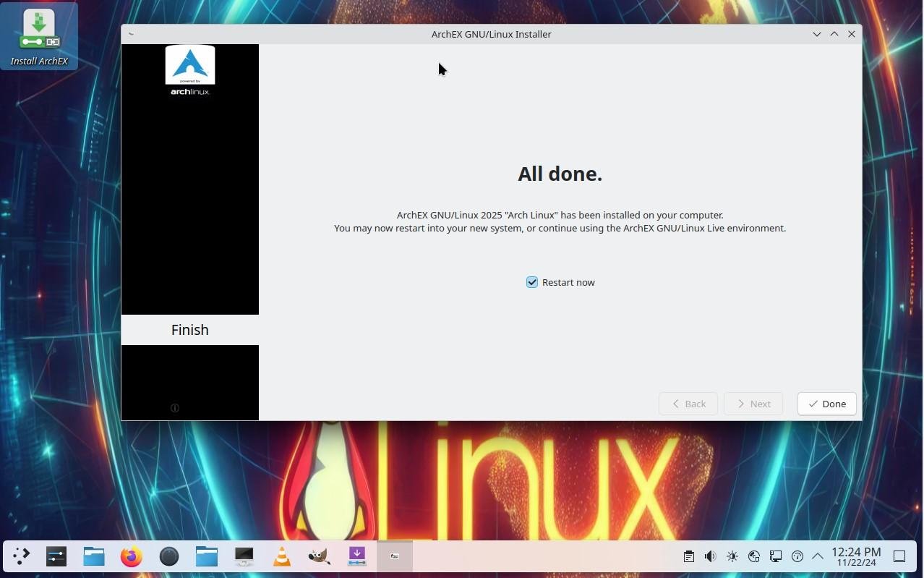The height and width of the screenshot is (578, 924).
Task: Launch Firefox from the taskbar
Action: (131, 556)
